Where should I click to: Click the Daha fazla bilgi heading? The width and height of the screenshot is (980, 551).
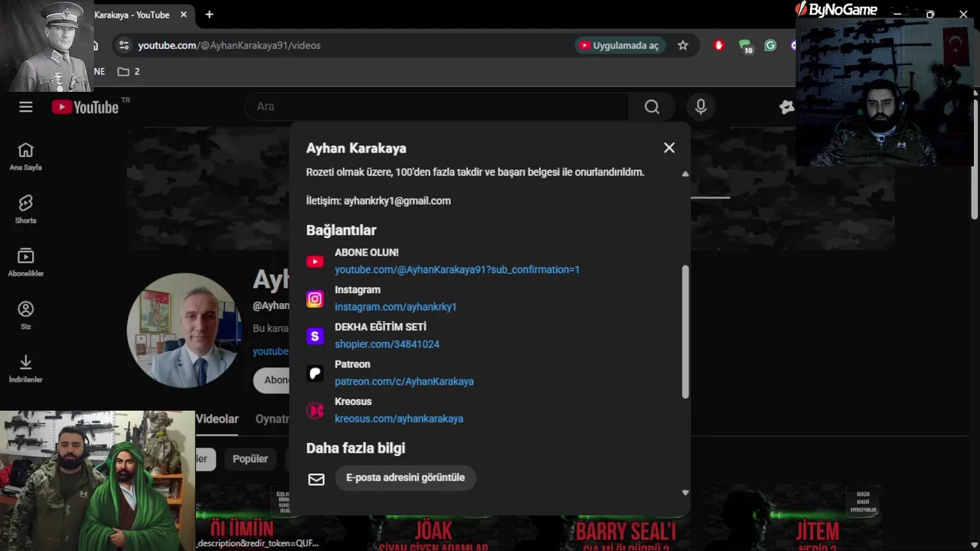click(356, 448)
